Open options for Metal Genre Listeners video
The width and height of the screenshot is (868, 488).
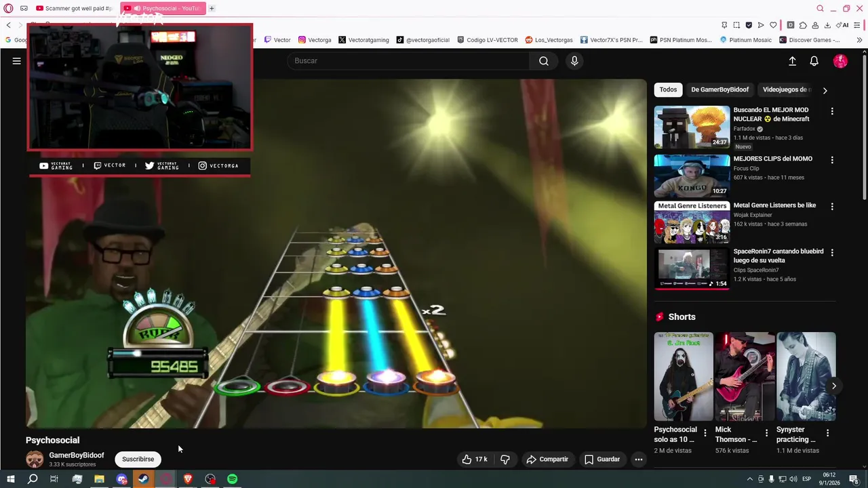(x=832, y=206)
